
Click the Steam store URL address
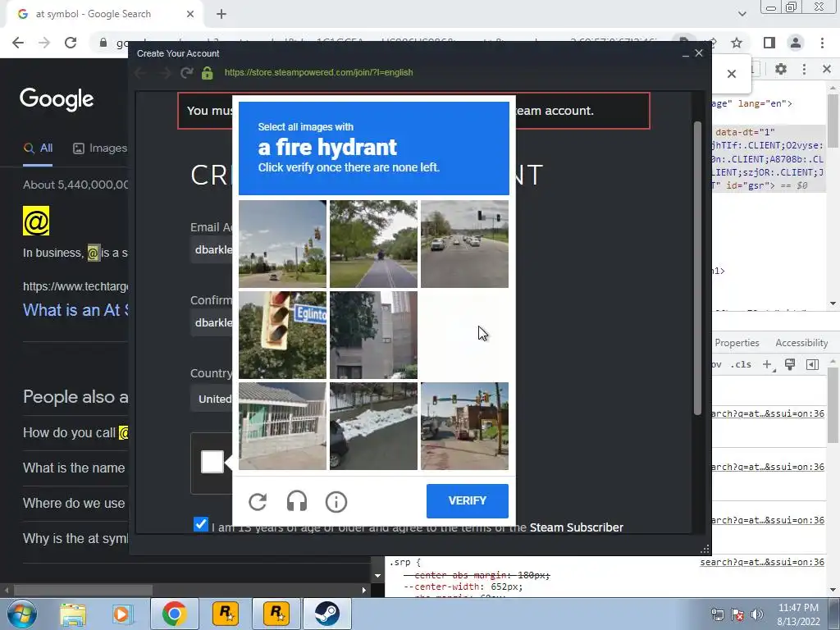(319, 72)
